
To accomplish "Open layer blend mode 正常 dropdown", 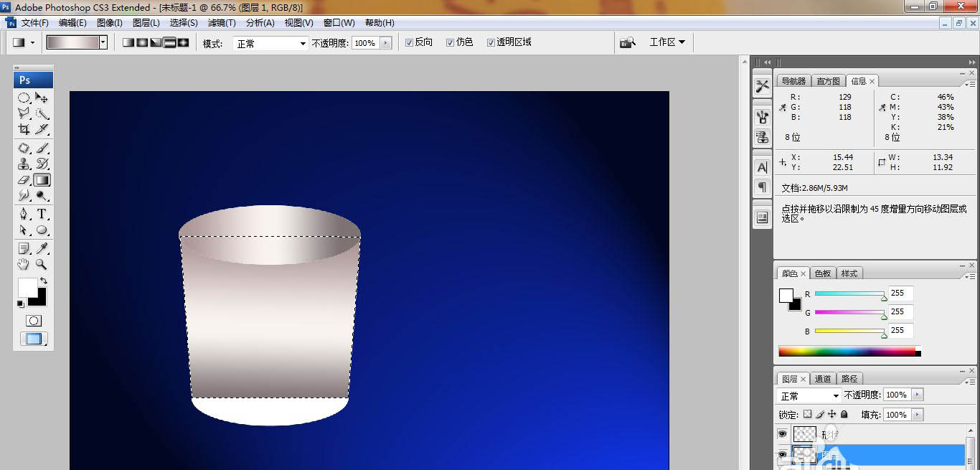I will (x=809, y=395).
